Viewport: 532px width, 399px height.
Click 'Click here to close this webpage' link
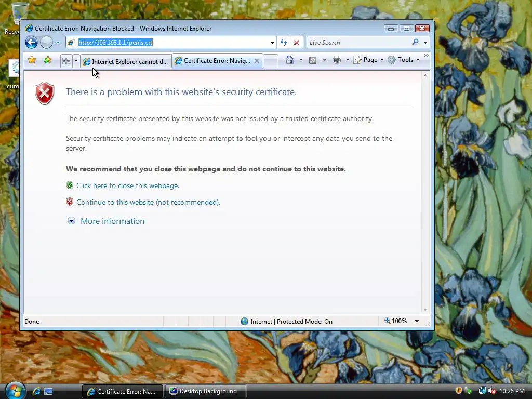128,185
